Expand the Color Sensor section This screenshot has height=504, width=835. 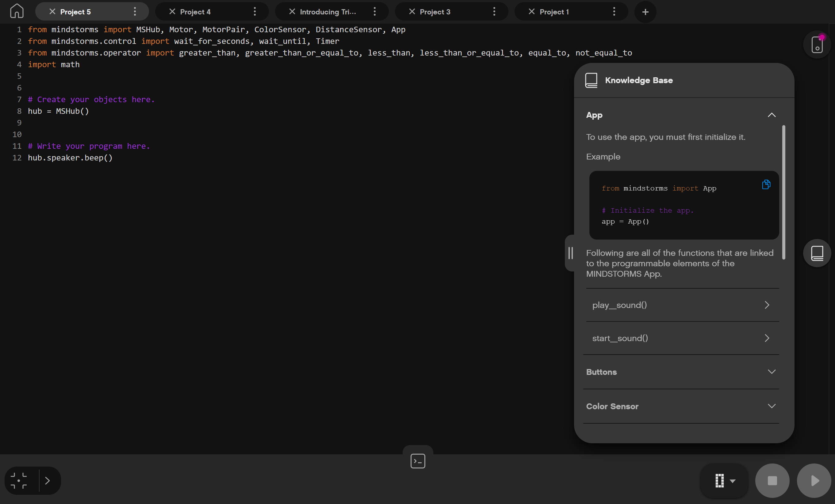[x=771, y=406]
